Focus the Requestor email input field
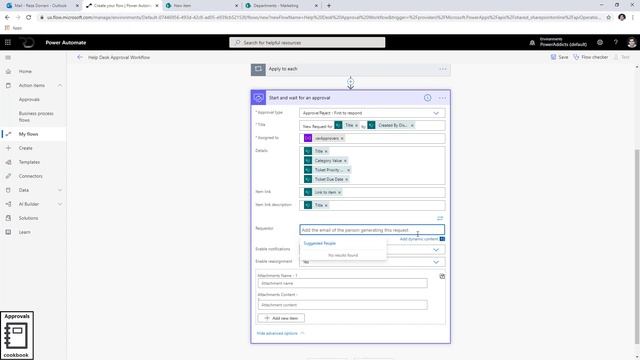 coord(372,230)
